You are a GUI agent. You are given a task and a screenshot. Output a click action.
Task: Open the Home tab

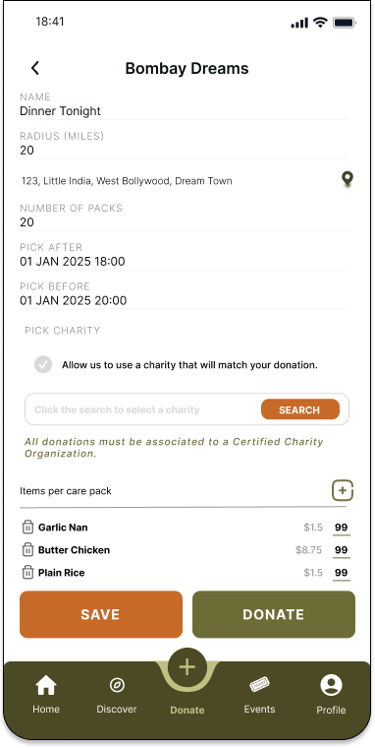[46, 694]
